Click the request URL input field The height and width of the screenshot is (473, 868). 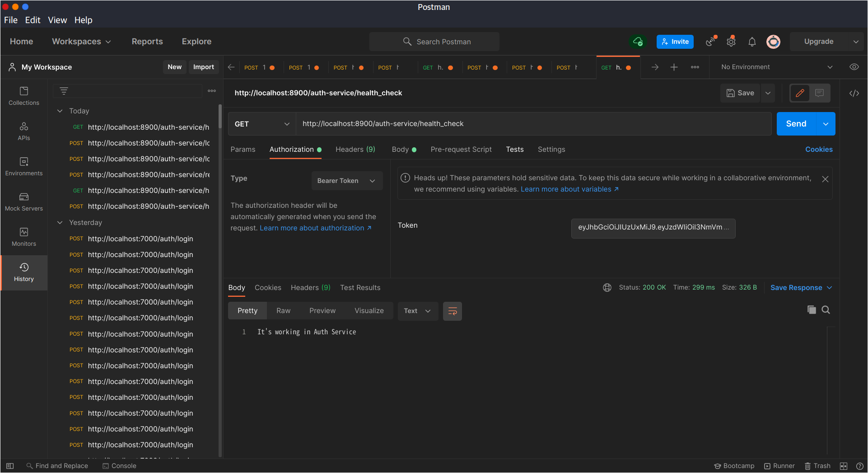coord(533,124)
